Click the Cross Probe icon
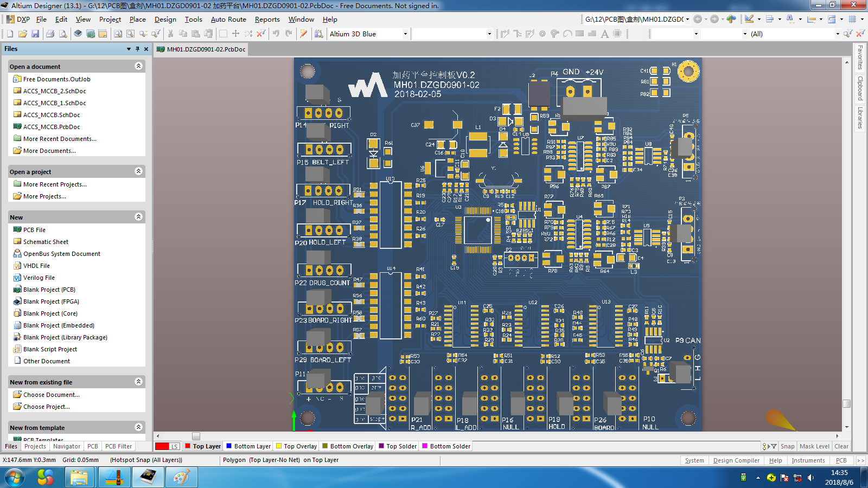This screenshot has width=868, height=488. point(303,34)
